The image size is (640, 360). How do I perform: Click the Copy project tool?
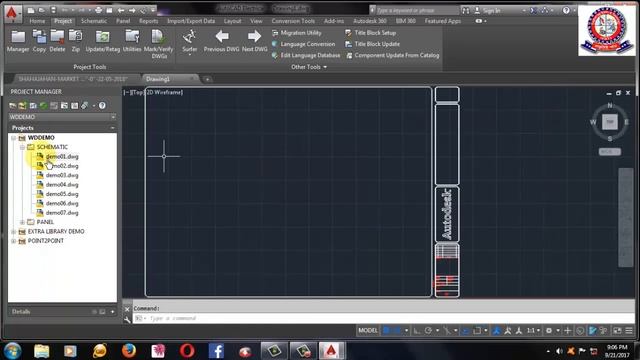pos(39,41)
